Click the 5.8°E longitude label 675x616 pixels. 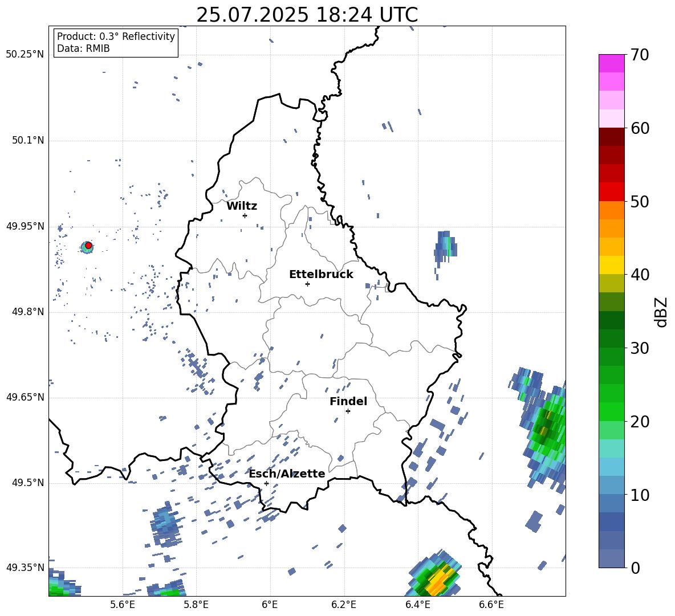(196, 605)
